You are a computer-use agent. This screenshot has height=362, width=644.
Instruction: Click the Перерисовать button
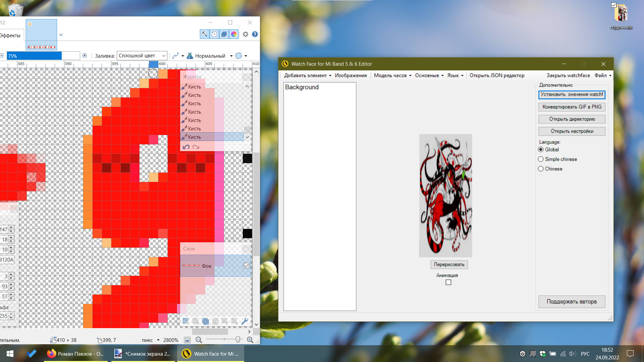coord(449,264)
